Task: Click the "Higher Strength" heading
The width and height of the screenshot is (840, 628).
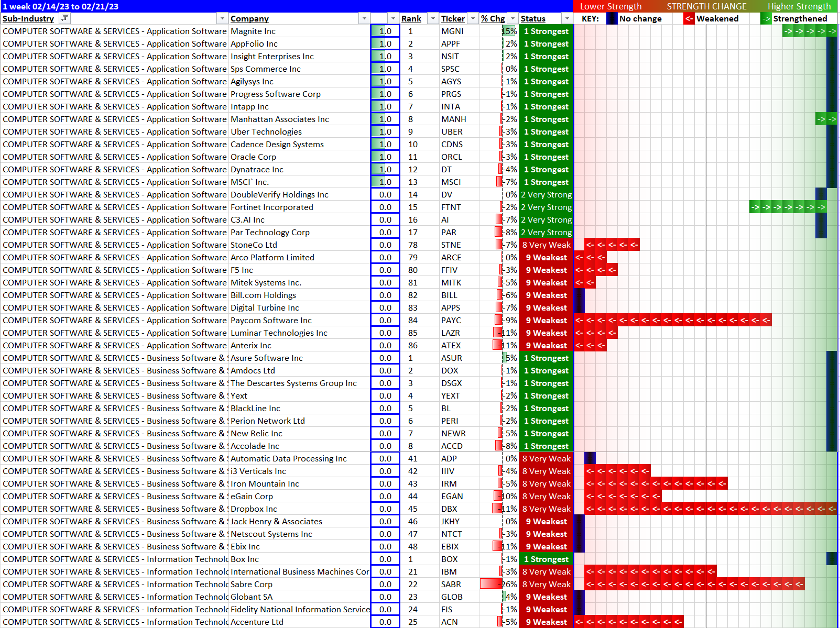Action: tap(799, 6)
